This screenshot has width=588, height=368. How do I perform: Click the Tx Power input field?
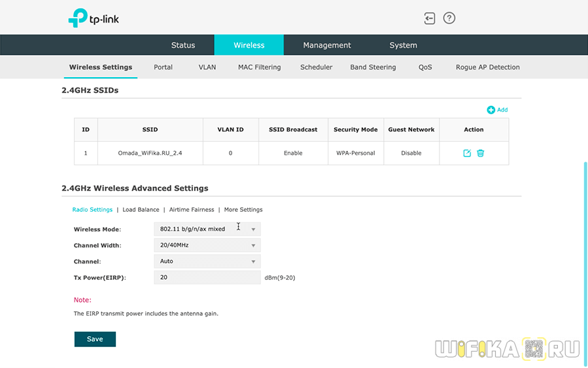[207, 278]
